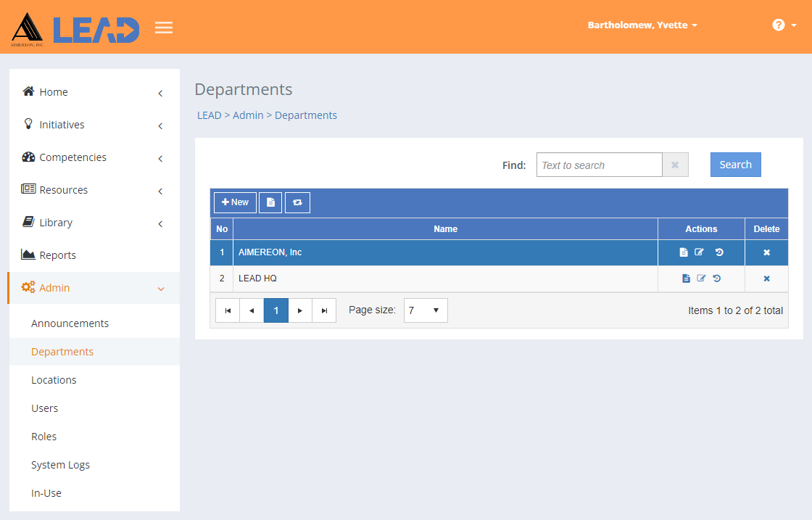This screenshot has height=520, width=812.
Task: Expand the Library menu chevron
Action: 160,224
